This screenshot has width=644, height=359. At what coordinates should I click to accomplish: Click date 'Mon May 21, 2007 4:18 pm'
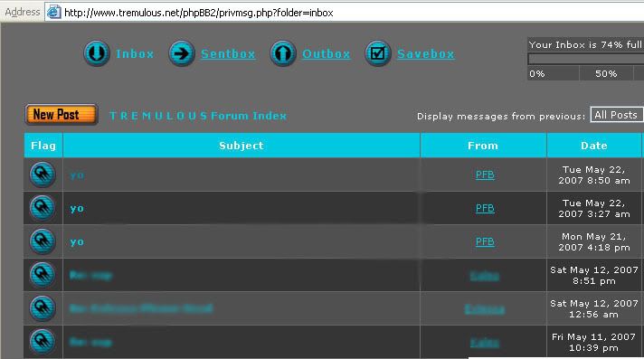click(594, 242)
